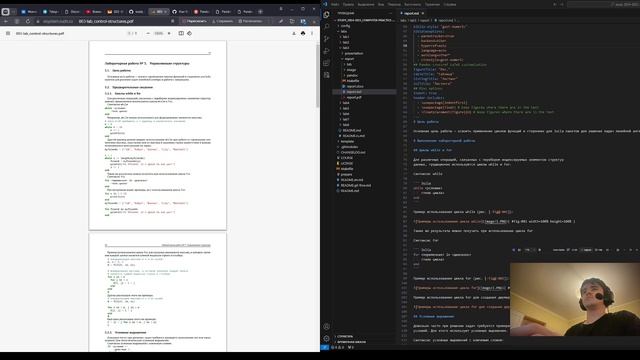
Task: Expand the Outline section in the Explorer
Action: 345,337
